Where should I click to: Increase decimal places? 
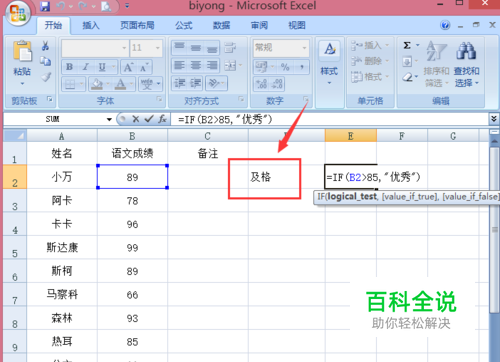(262, 84)
